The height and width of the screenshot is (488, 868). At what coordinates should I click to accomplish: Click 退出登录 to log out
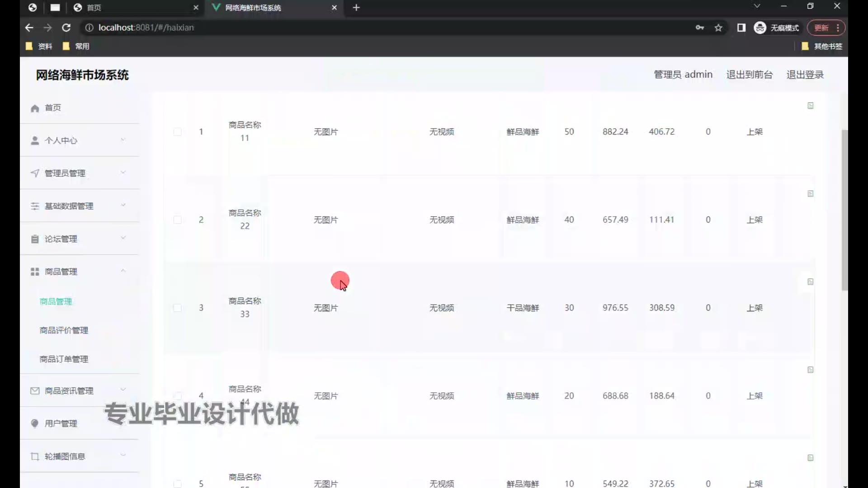tap(805, 75)
